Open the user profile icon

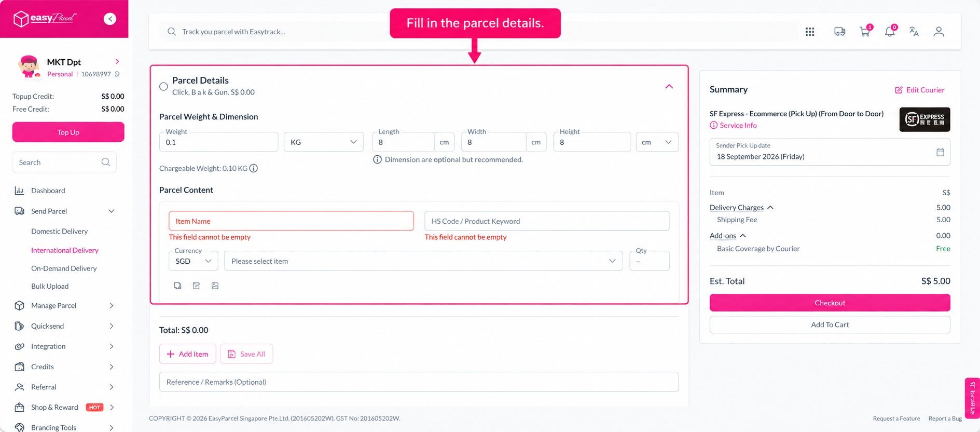938,32
